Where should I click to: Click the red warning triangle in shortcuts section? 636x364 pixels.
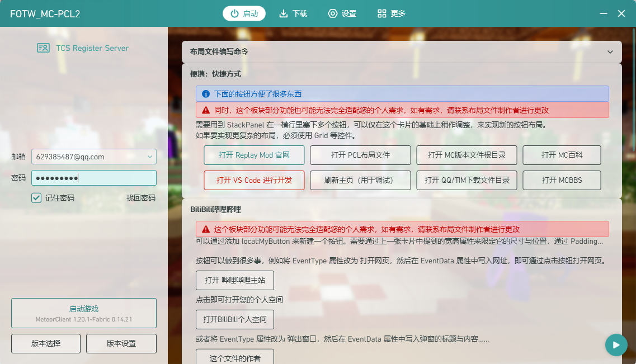(x=206, y=110)
